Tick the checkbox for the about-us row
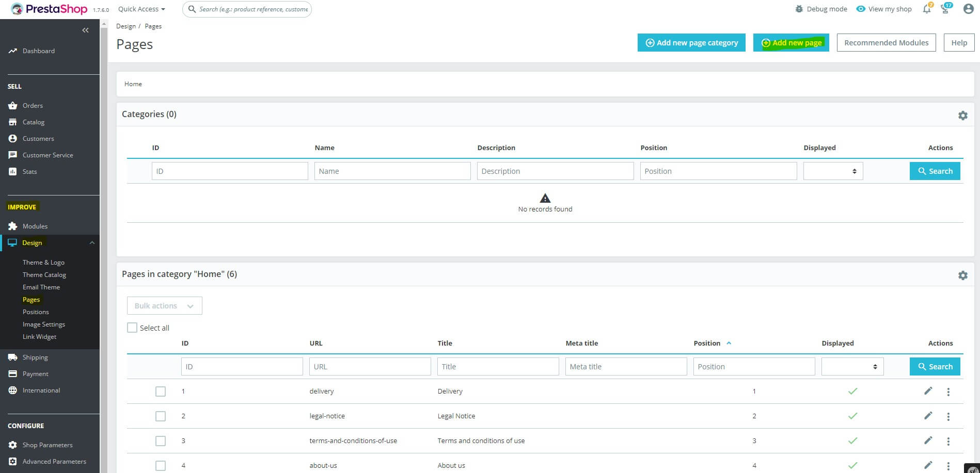 pyautogui.click(x=161, y=465)
